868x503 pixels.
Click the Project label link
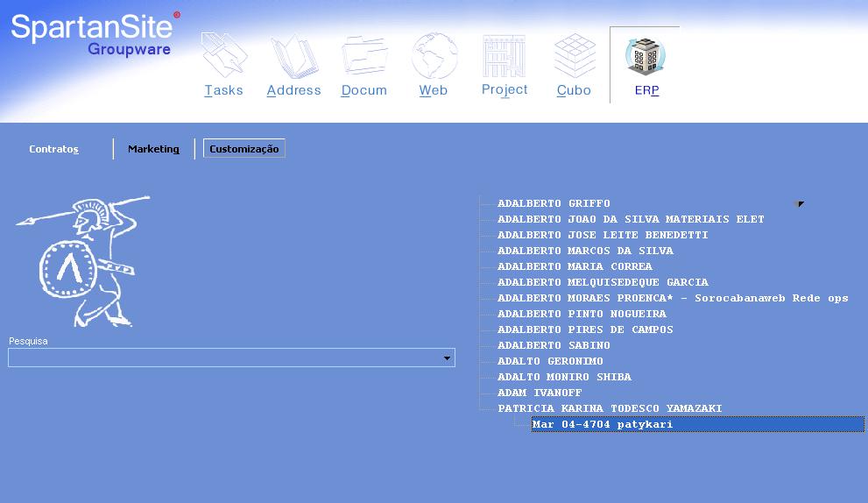(505, 89)
